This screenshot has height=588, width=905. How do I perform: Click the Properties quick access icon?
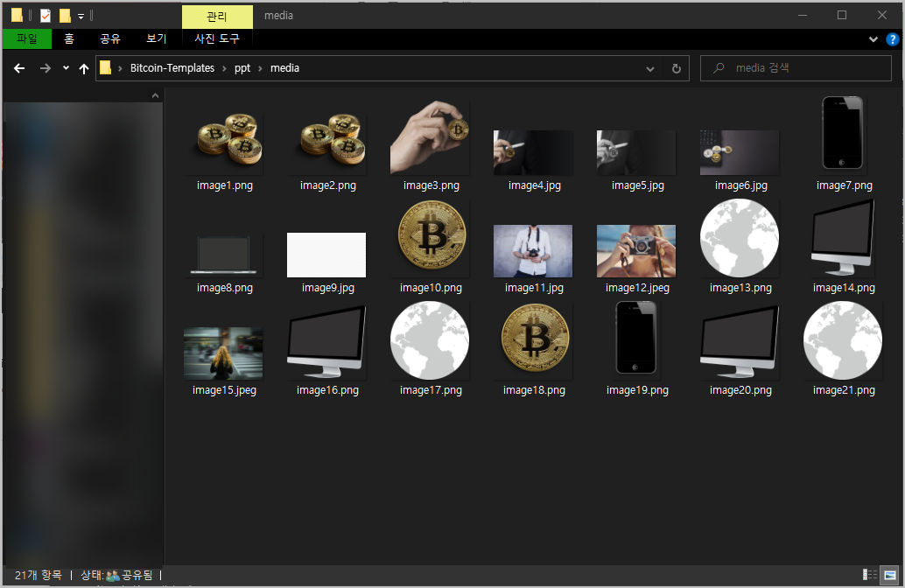coord(45,16)
